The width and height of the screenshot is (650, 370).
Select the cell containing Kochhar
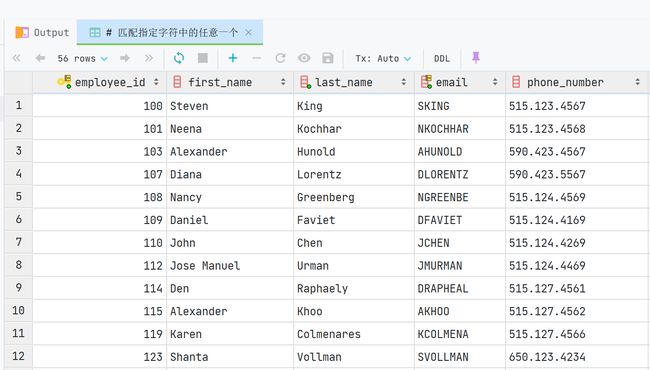pos(354,128)
